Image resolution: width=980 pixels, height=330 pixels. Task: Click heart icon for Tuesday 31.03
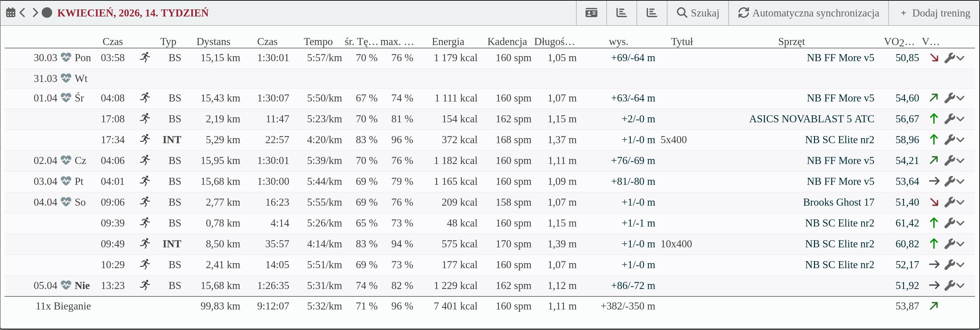pos(66,78)
